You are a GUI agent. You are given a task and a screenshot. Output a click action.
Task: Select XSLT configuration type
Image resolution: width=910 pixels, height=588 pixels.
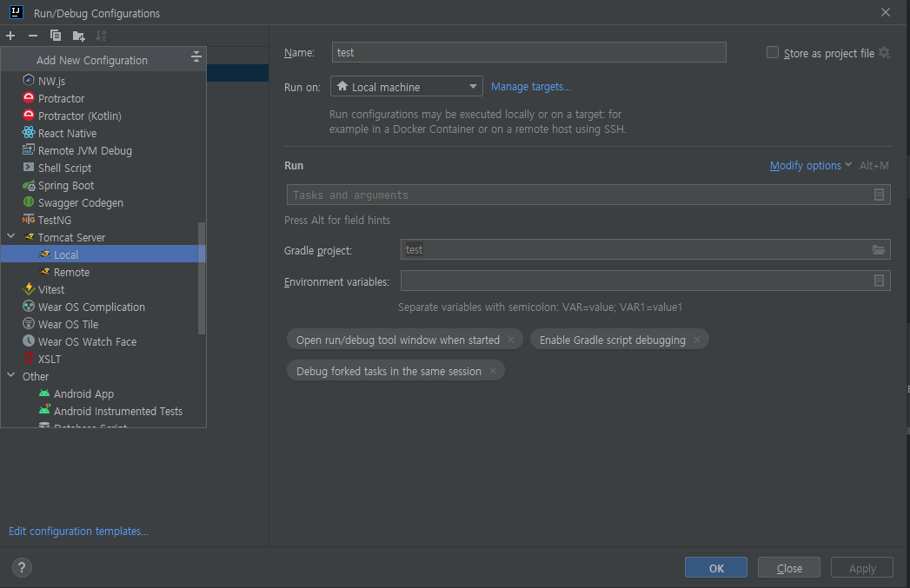click(x=103, y=359)
